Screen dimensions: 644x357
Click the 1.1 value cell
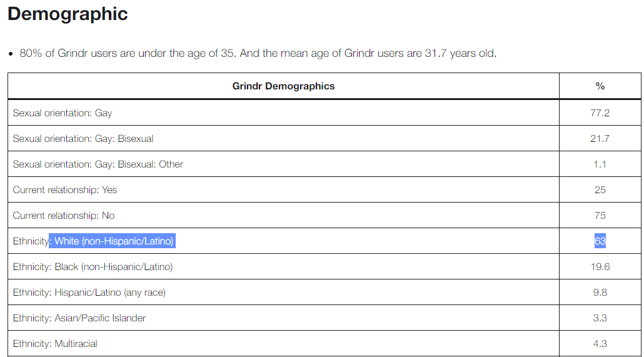pyautogui.click(x=600, y=164)
